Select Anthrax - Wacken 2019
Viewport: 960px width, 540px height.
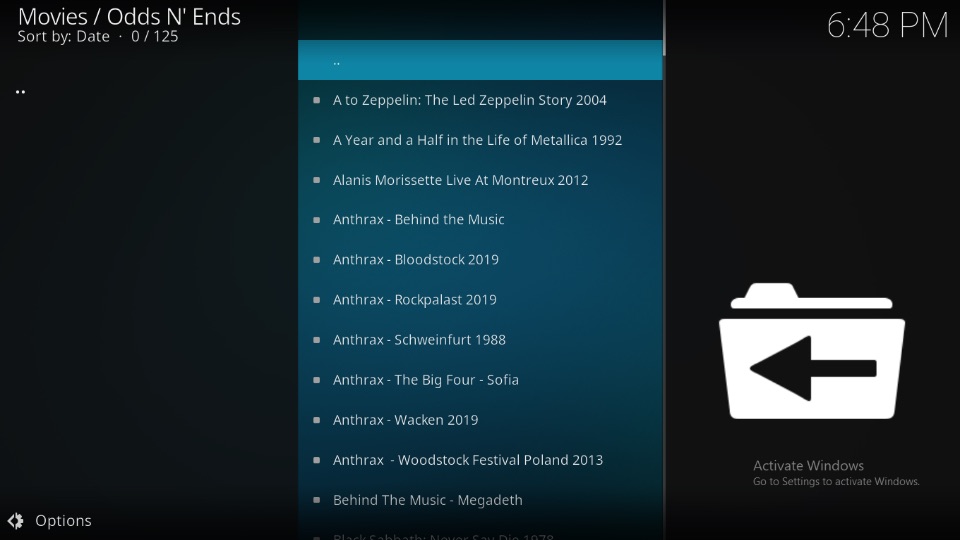[480, 420]
